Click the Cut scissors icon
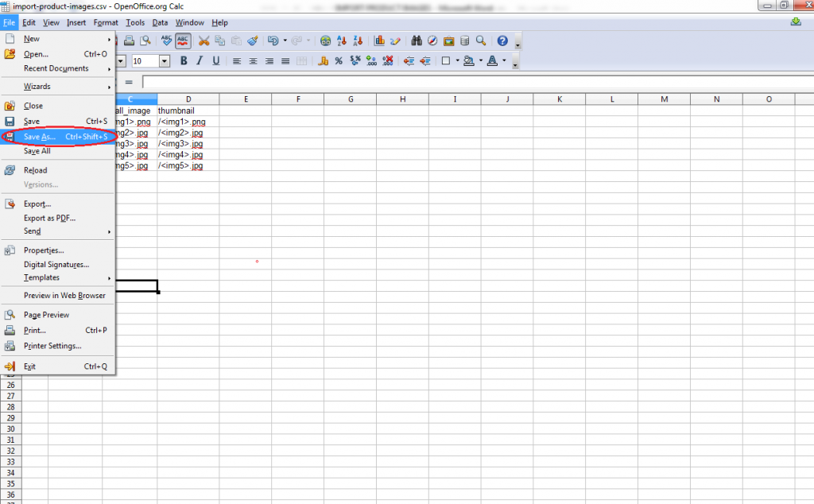This screenshot has height=504, width=814. pyautogui.click(x=204, y=41)
